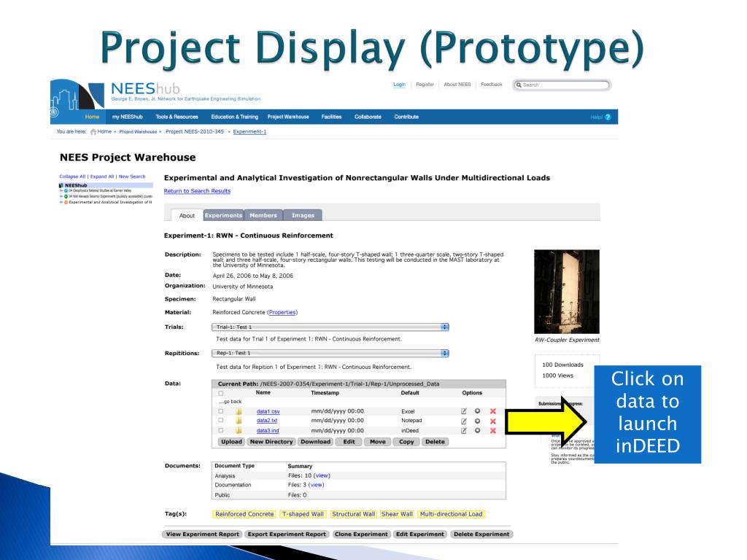Expand the NW Nevada Seismic Experiment node
This screenshot has width=747, height=560.
[61, 196]
